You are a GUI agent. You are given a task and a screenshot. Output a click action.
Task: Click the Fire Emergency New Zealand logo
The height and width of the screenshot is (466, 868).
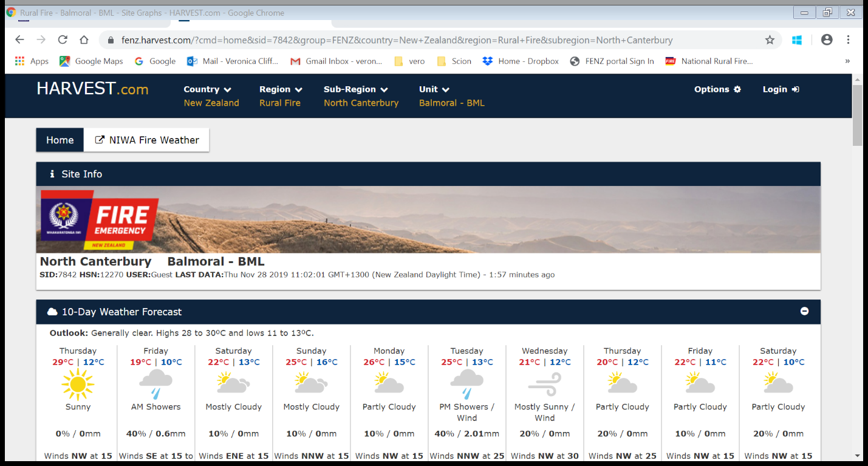click(x=100, y=219)
